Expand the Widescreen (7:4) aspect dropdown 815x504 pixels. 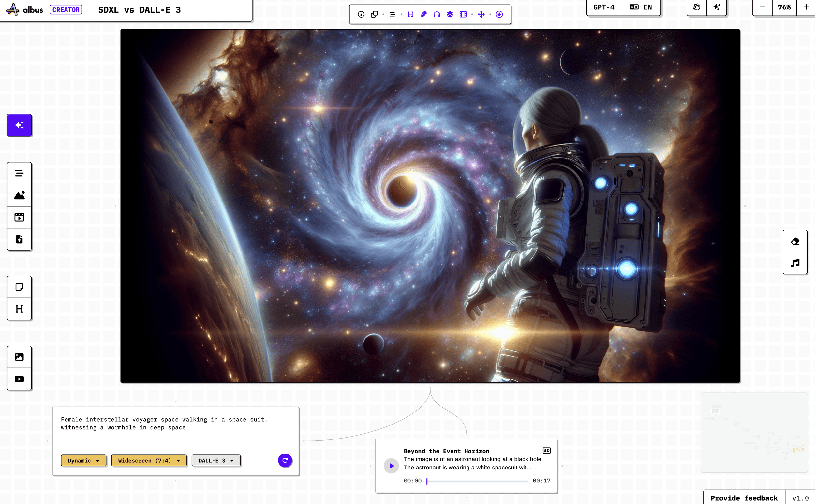pos(149,460)
